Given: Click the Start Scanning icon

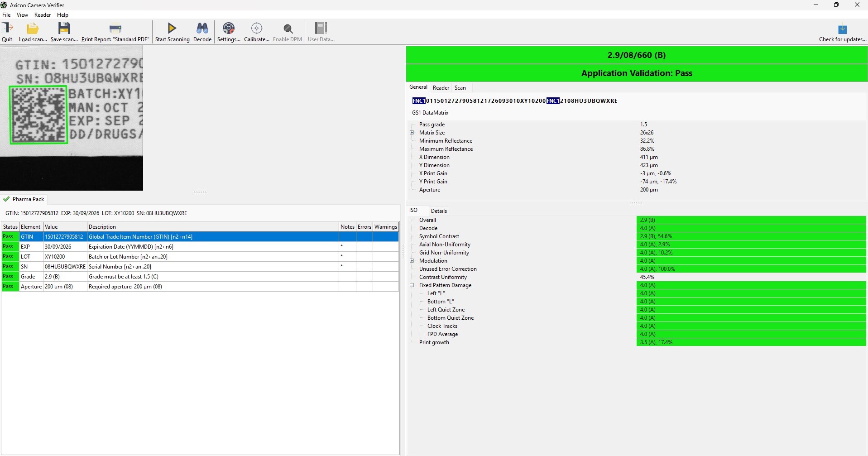Looking at the screenshot, I should (x=171, y=28).
